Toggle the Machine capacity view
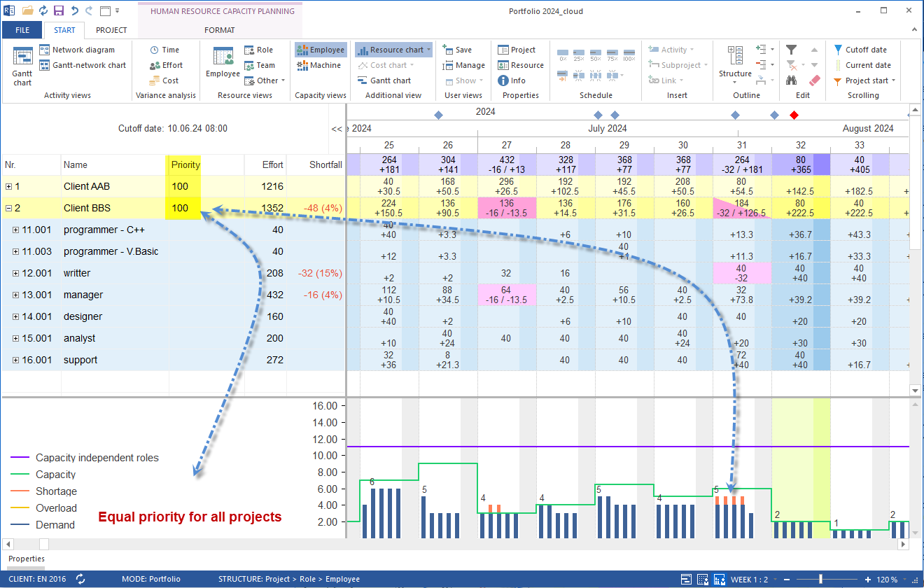The height and width of the screenshot is (588, 924). [x=318, y=65]
